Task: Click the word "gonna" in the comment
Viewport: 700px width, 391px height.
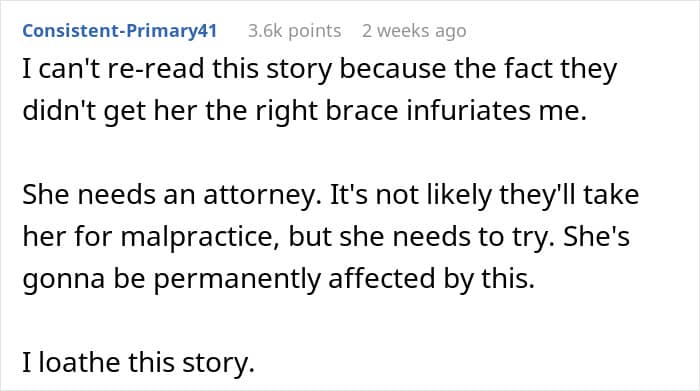Action: click(63, 279)
